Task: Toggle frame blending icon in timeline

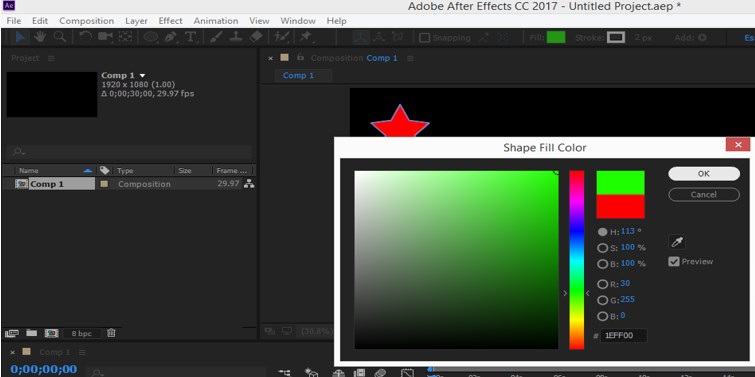Action: pyautogui.click(x=359, y=373)
